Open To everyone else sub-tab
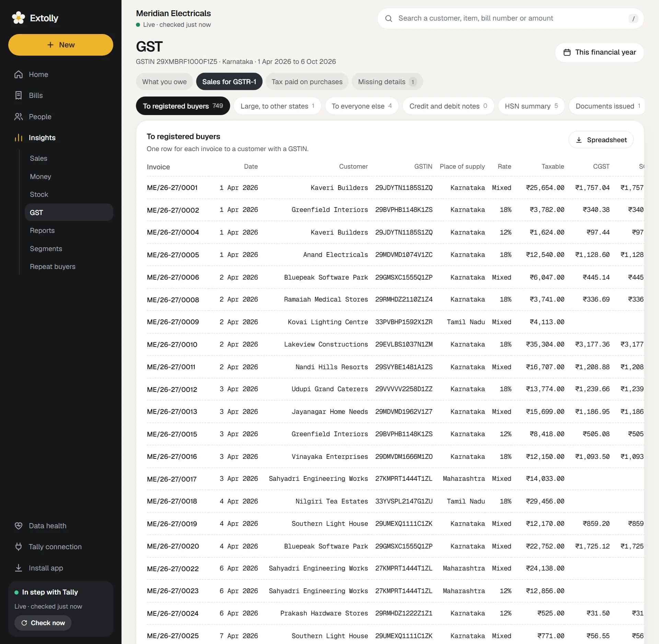This screenshot has width=659, height=644. click(362, 106)
